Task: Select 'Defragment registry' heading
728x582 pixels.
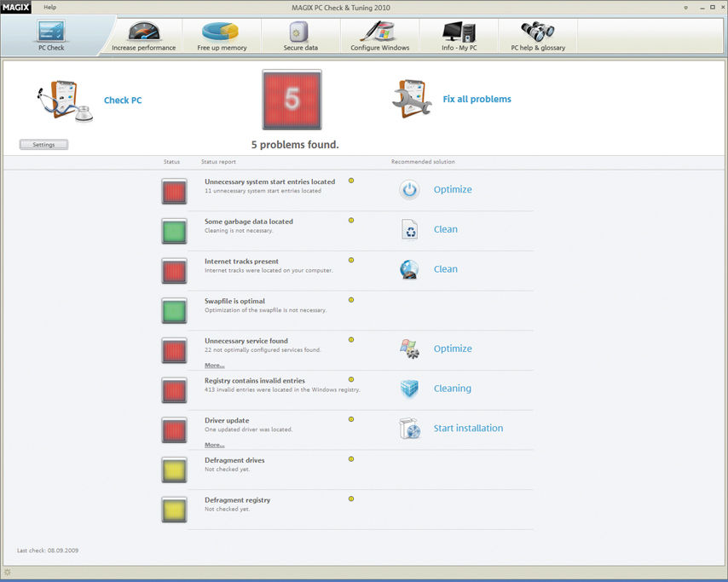Action: 237,500
